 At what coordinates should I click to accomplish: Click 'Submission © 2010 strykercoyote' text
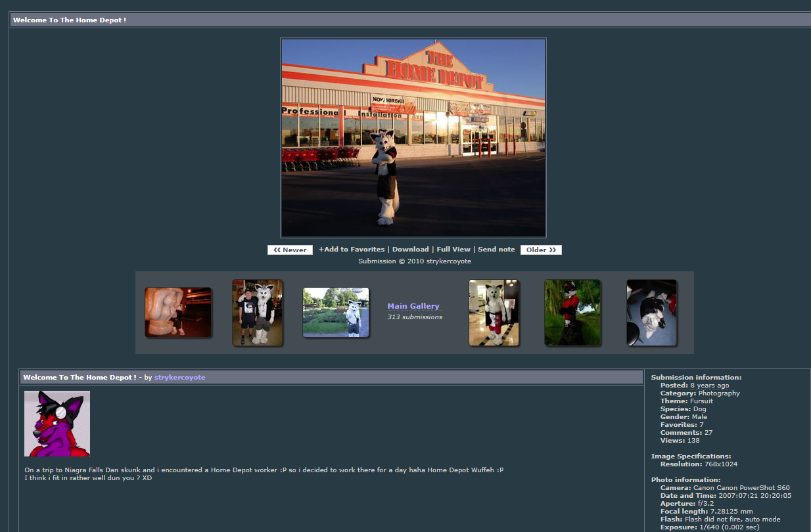coord(415,261)
